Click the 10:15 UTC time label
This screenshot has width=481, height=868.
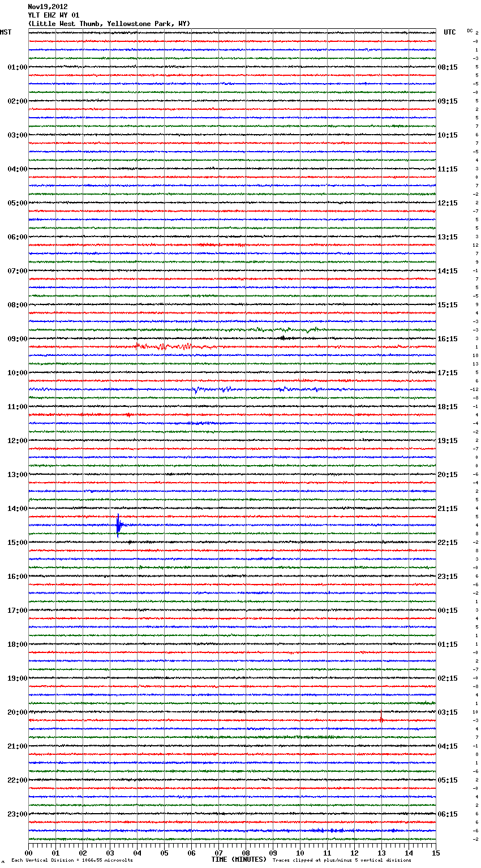(x=448, y=135)
